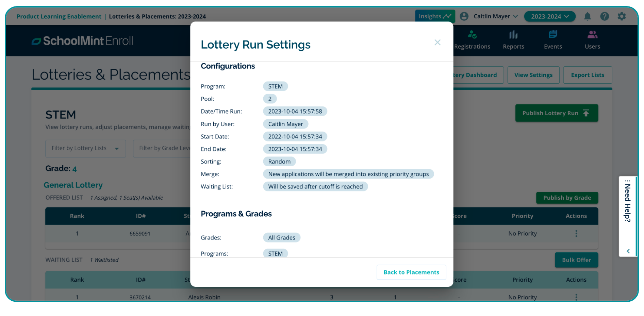The height and width of the screenshot is (316, 644).
Task: Open actions menu for ID 6659091 row
Action: (x=576, y=234)
